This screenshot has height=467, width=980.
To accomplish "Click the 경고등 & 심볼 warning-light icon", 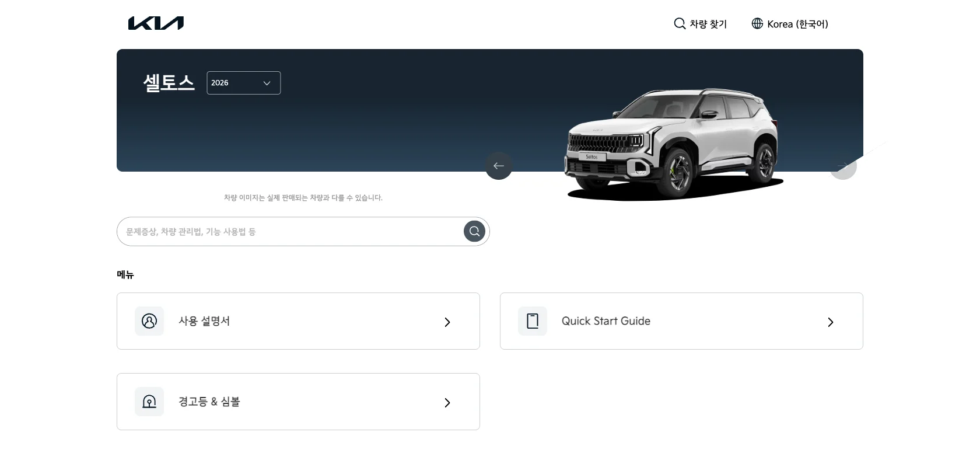I will (149, 402).
